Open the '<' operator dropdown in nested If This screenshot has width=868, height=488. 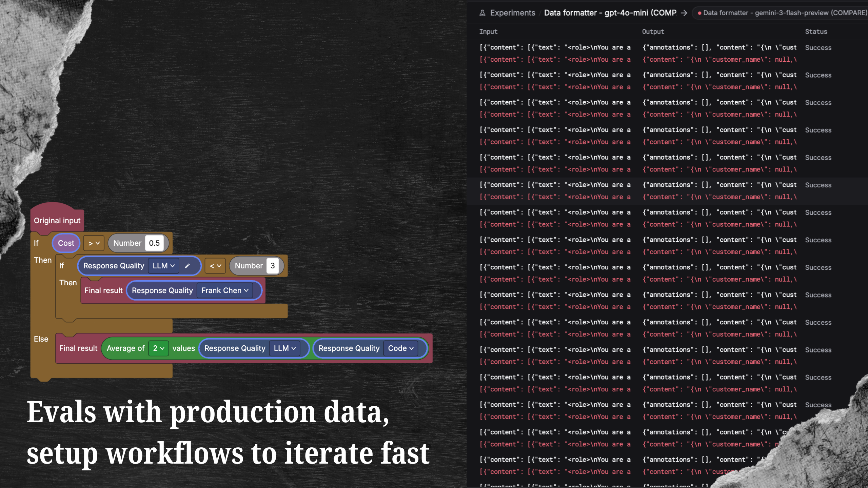[x=215, y=266]
